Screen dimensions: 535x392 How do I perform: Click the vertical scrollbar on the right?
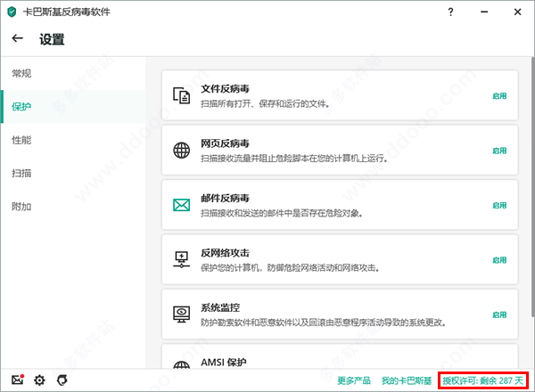[532, 187]
